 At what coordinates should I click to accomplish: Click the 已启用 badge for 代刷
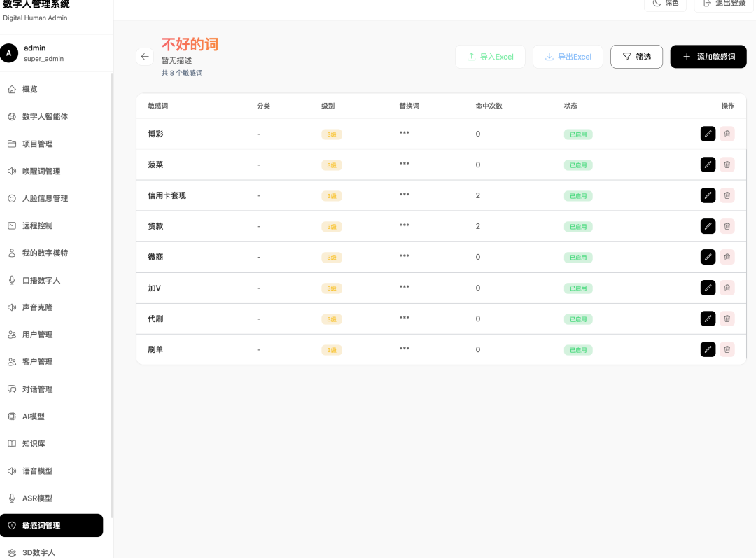[578, 319]
